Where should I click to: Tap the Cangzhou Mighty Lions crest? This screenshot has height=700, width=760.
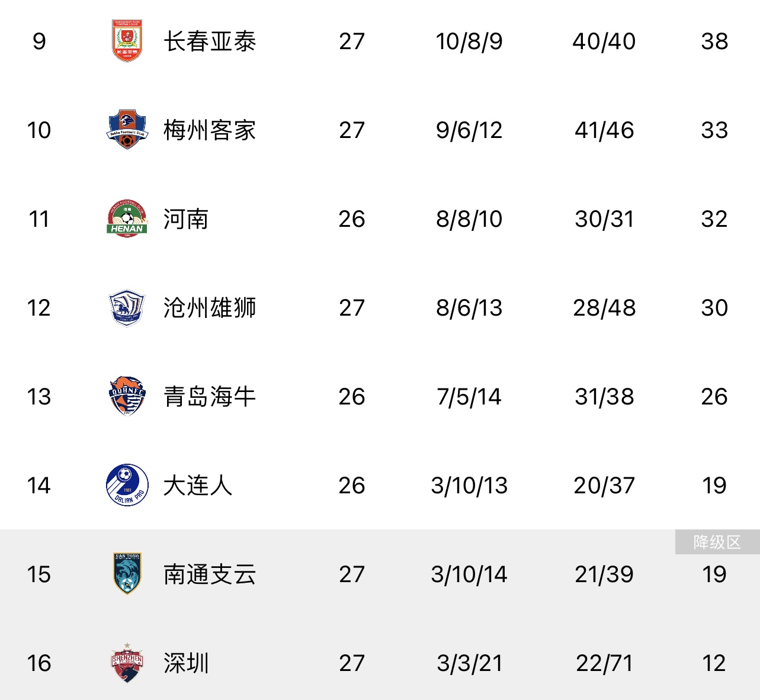pyautogui.click(x=127, y=307)
